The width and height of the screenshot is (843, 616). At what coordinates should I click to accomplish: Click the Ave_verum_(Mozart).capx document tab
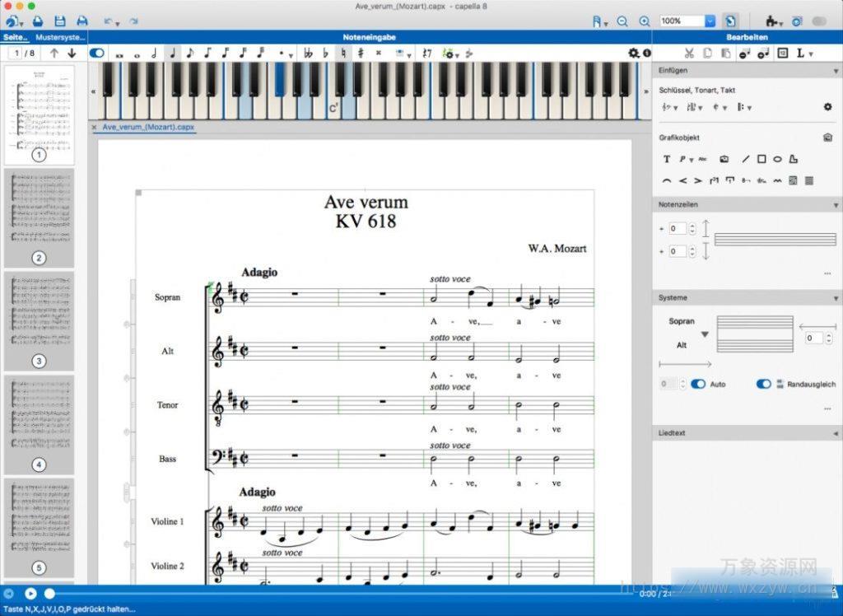pyautogui.click(x=147, y=128)
